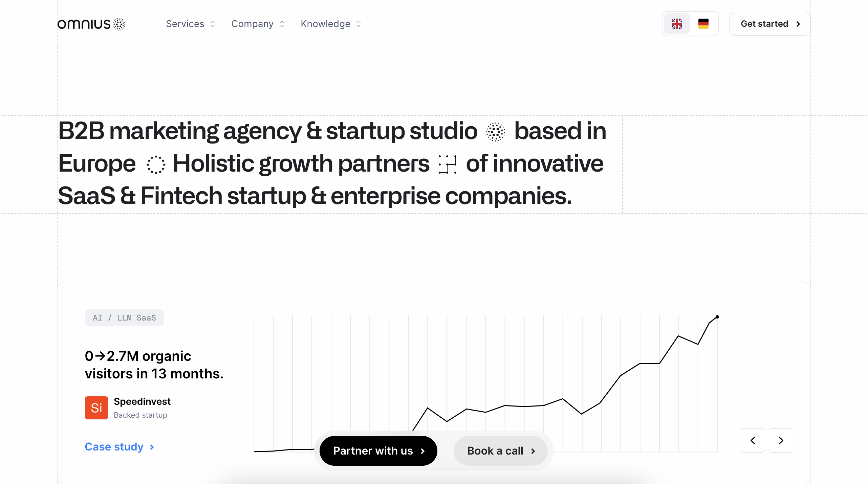Image resolution: width=868 pixels, height=484 pixels.
Task: Switch language to English flag
Action: (677, 24)
